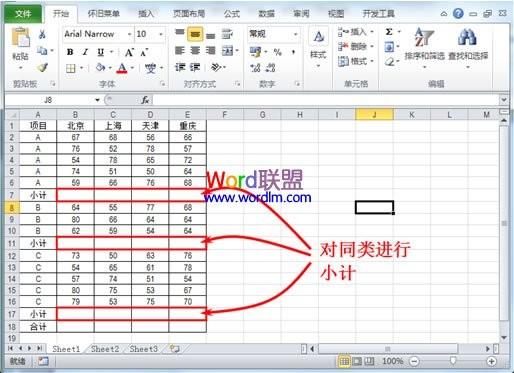The height and width of the screenshot is (373, 514).
Task: Click zoom in plus button
Action: (491, 361)
